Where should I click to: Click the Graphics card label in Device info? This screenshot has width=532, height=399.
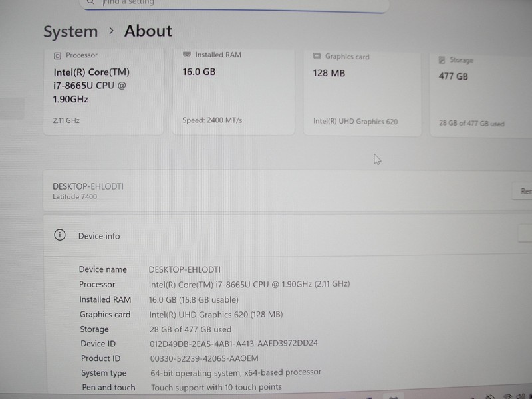tap(105, 314)
